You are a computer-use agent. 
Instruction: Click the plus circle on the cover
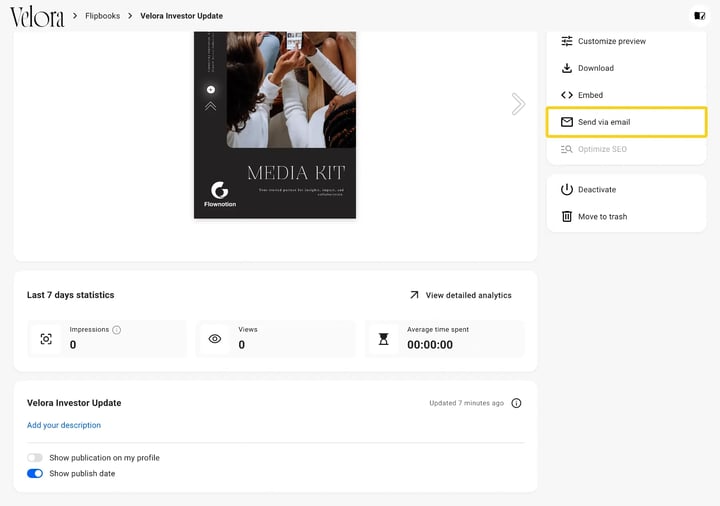point(211,90)
